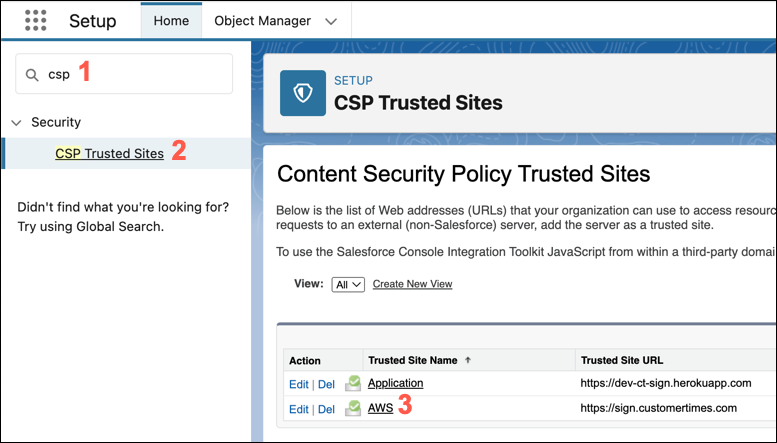Screen dimensions: 777x443
Task: Open the AWS trusted site name link
Action: coord(380,408)
